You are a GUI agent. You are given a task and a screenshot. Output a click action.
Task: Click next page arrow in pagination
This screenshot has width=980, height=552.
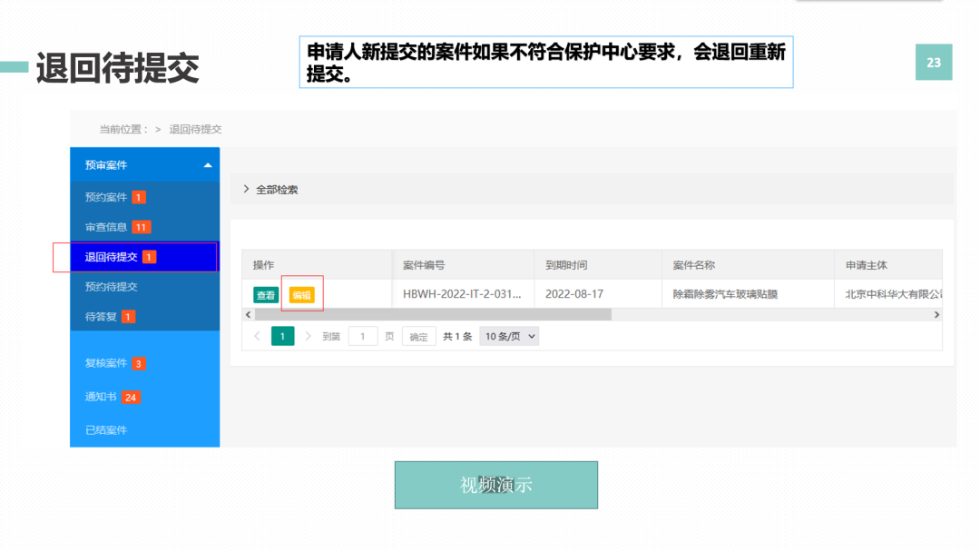308,336
